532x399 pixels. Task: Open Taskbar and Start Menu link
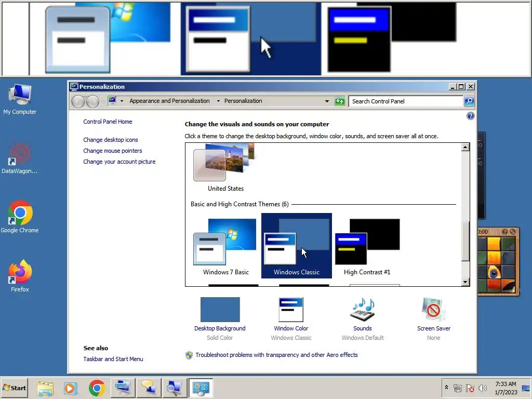pos(113,359)
